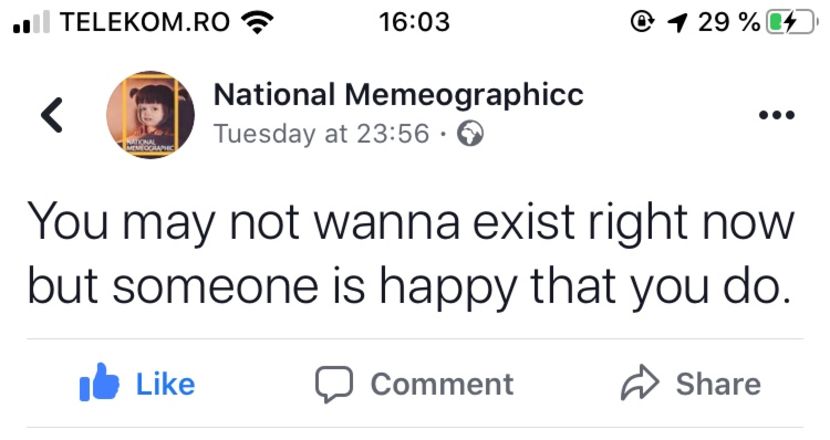Click the Tuesday at 23:56 timestamp
The width and height of the screenshot is (830, 440).
[x=322, y=134]
